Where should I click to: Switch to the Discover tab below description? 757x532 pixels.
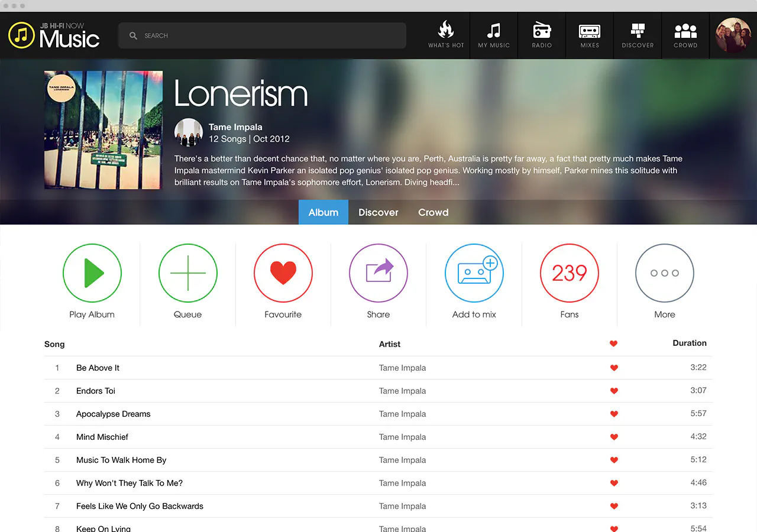click(x=378, y=212)
